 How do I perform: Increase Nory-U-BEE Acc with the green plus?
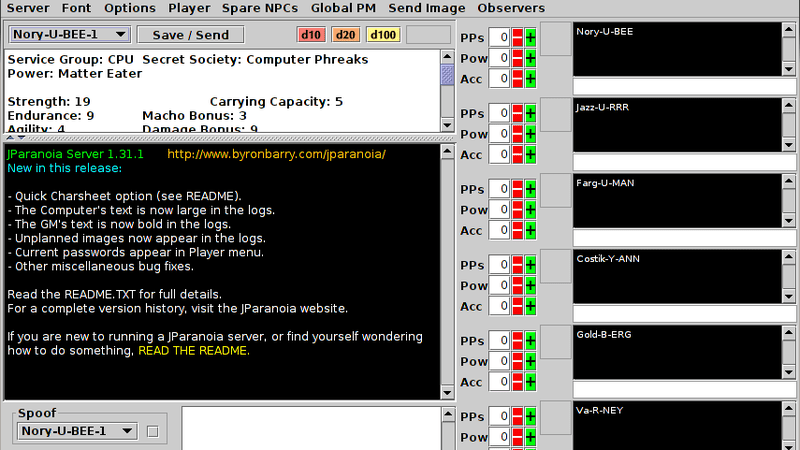coord(531,79)
